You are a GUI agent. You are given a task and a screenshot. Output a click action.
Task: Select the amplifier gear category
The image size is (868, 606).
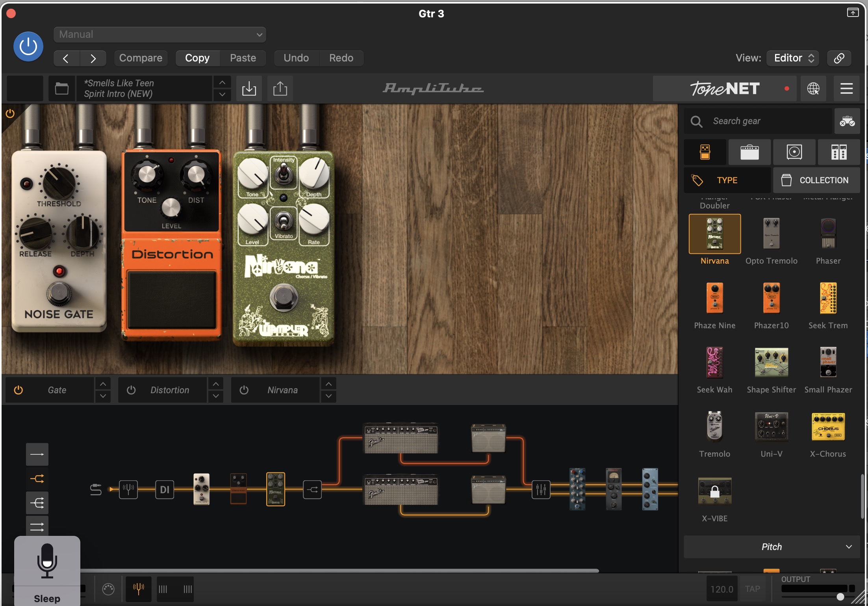[749, 152]
